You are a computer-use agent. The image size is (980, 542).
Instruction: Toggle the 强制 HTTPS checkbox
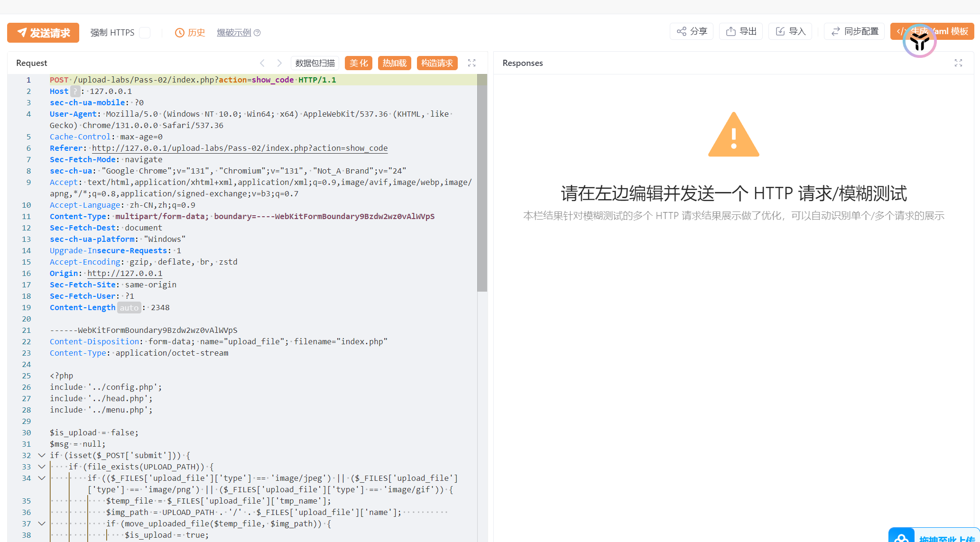pyautogui.click(x=145, y=33)
